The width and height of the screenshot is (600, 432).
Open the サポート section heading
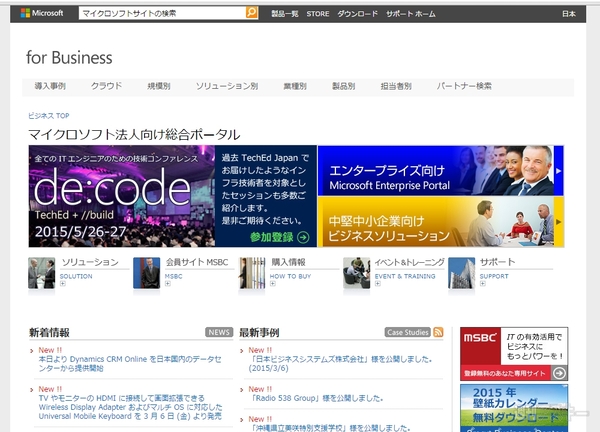(x=498, y=262)
